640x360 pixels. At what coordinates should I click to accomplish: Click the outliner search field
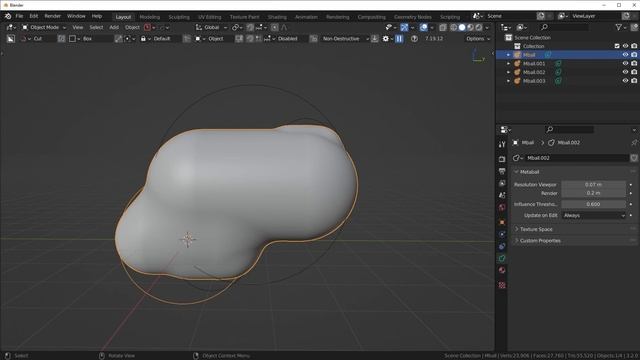pyautogui.click(x=565, y=27)
